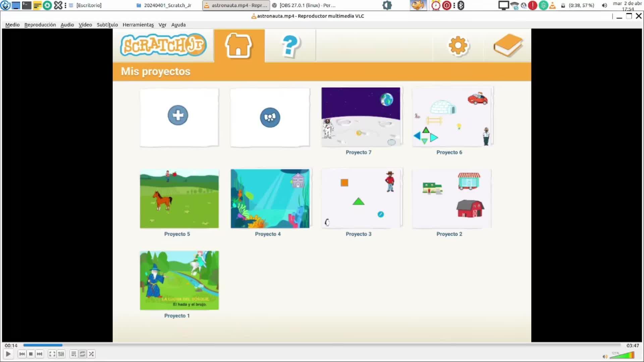
Task: Click the ScratchJr home icon
Action: pyautogui.click(x=239, y=46)
